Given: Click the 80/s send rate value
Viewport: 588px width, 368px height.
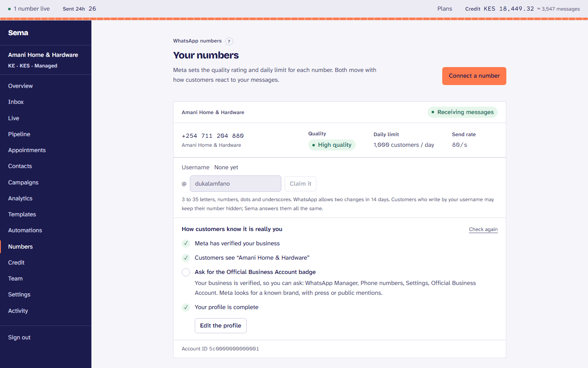Looking at the screenshot, I should (x=459, y=145).
